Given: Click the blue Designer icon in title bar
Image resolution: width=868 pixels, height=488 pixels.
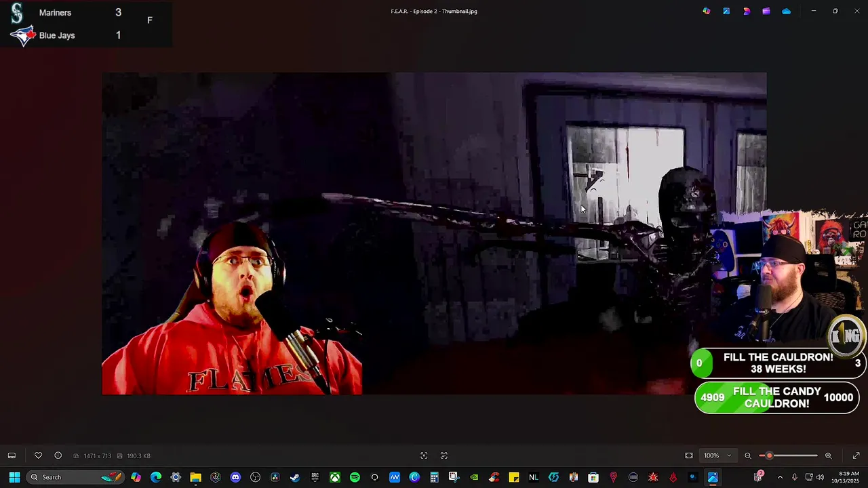Looking at the screenshot, I should (x=726, y=11).
